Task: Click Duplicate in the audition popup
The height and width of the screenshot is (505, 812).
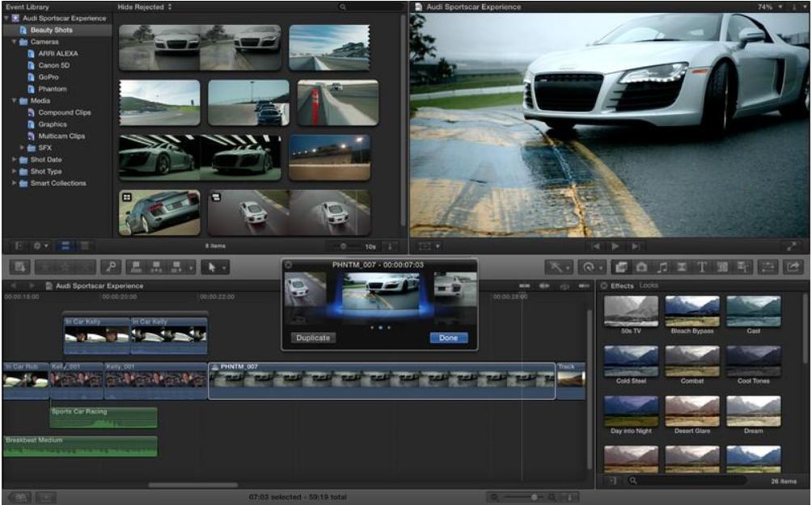Action: [313, 338]
